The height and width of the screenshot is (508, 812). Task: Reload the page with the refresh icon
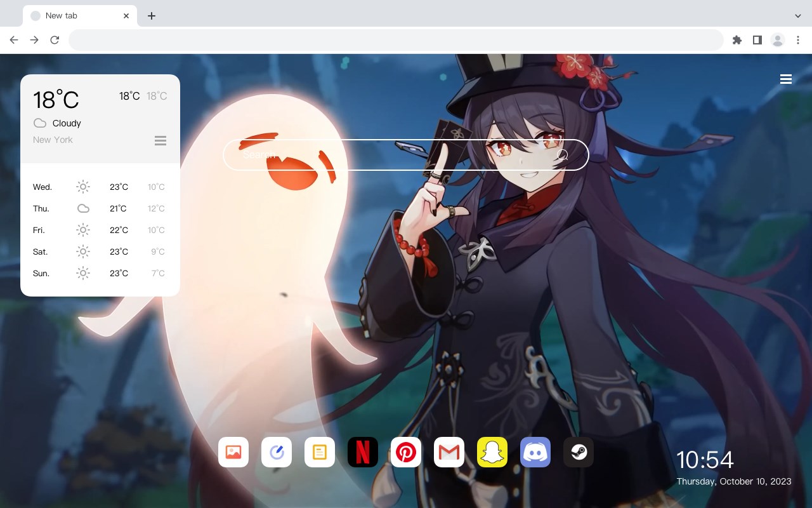55,40
